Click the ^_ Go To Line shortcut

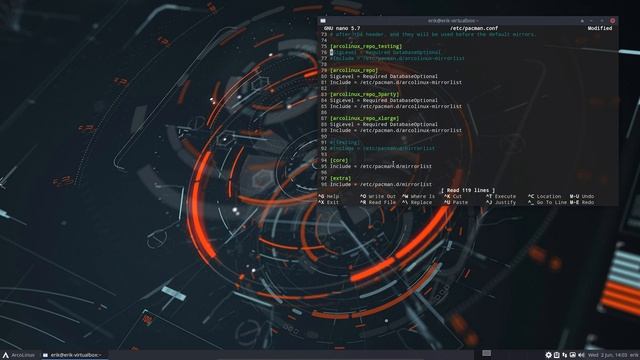[547, 202]
